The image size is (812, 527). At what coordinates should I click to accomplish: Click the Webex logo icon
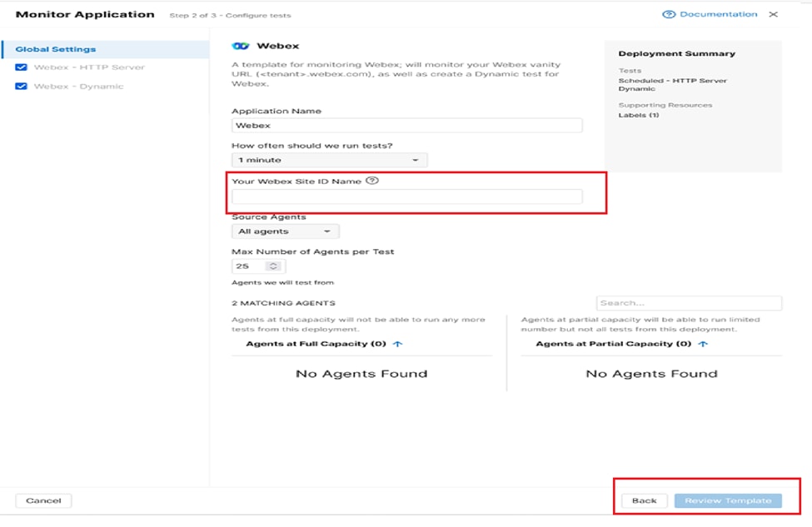[x=241, y=46]
